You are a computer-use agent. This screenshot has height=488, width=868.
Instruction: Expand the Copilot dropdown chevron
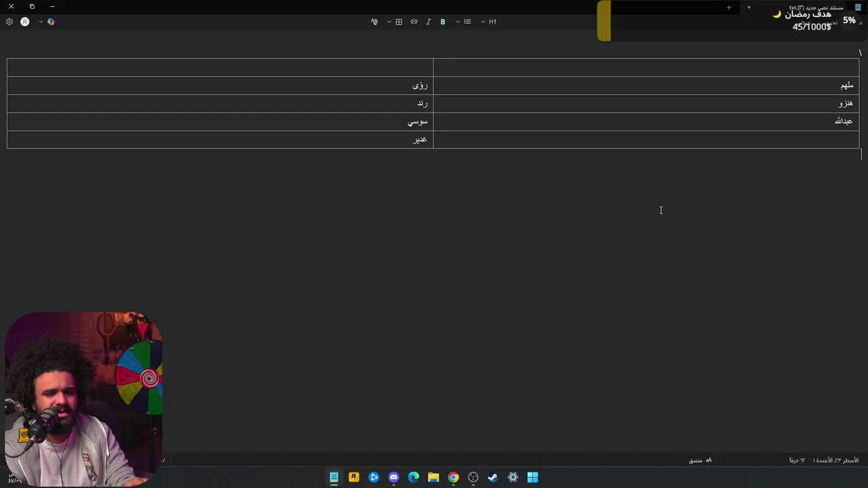41,22
